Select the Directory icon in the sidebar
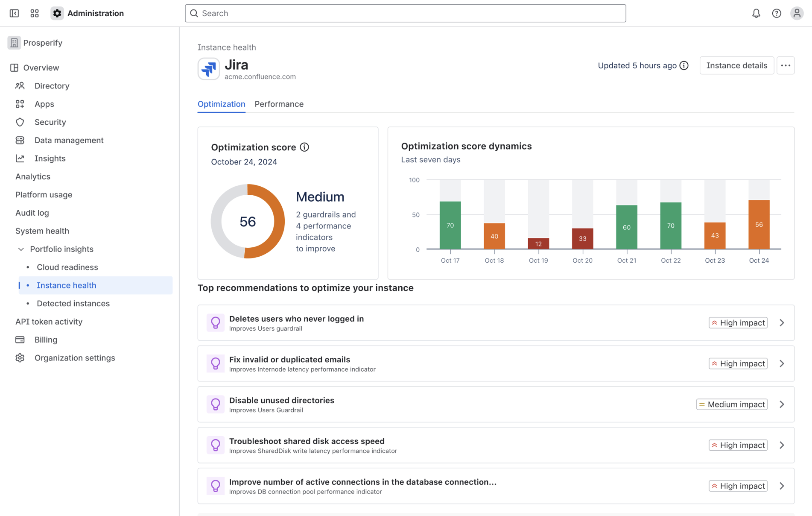 (x=20, y=85)
